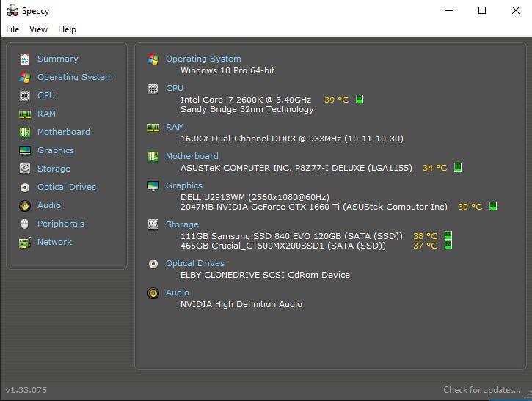
Task: Click the ELBY CLONEDRIVE SCSI CdRom text
Action: [x=265, y=275]
